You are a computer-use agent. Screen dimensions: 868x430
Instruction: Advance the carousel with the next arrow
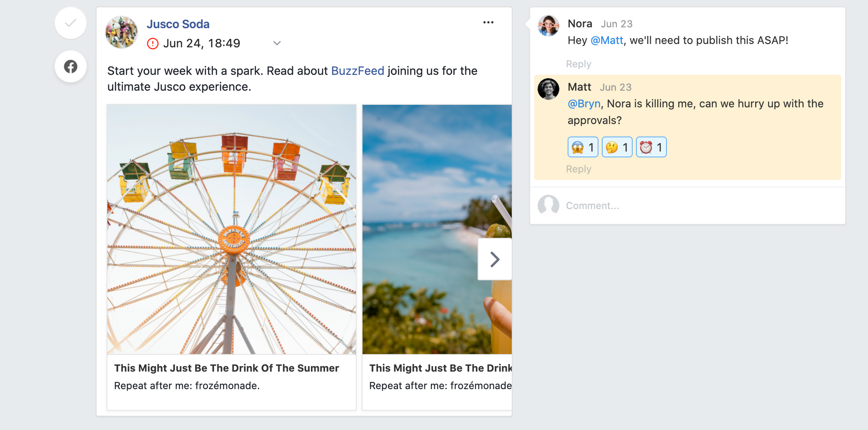(x=495, y=259)
